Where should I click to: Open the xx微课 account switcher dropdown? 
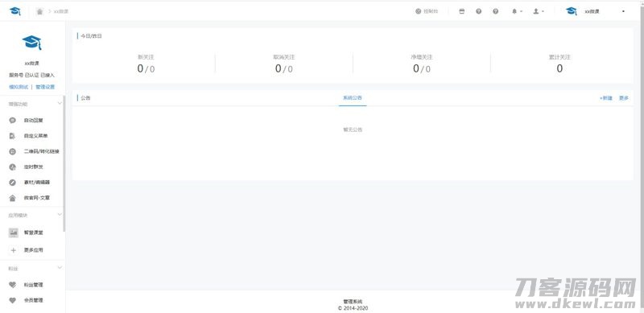(x=596, y=11)
